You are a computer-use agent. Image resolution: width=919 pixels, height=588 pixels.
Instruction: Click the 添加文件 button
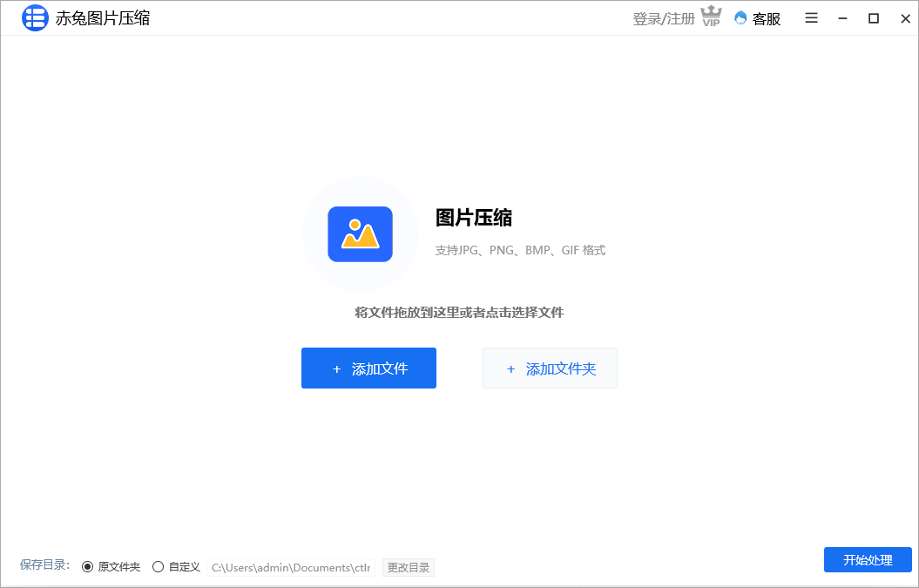click(368, 368)
